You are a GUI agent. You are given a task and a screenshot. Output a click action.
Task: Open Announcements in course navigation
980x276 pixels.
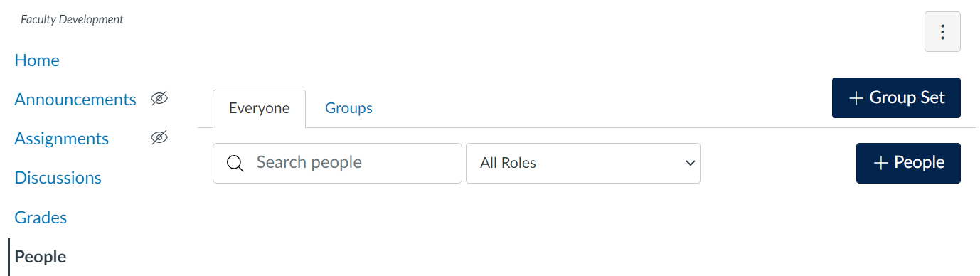pyautogui.click(x=75, y=100)
